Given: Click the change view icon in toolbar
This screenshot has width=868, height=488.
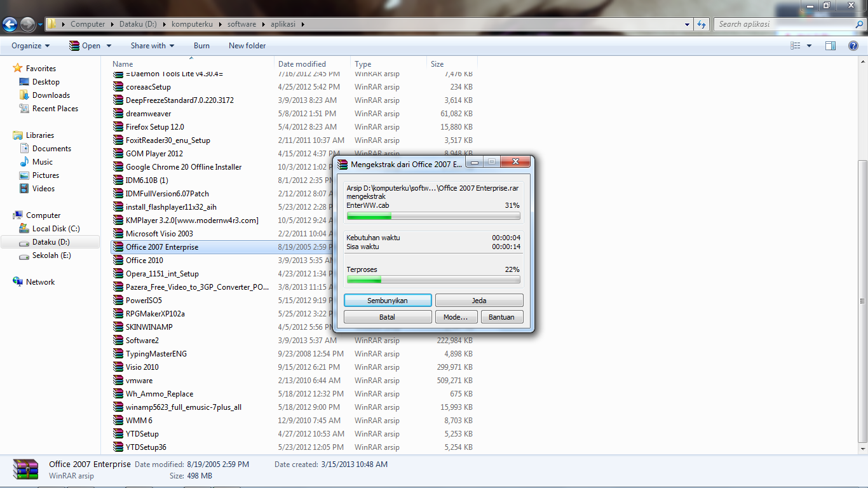Looking at the screenshot, I should coord(796,46).
